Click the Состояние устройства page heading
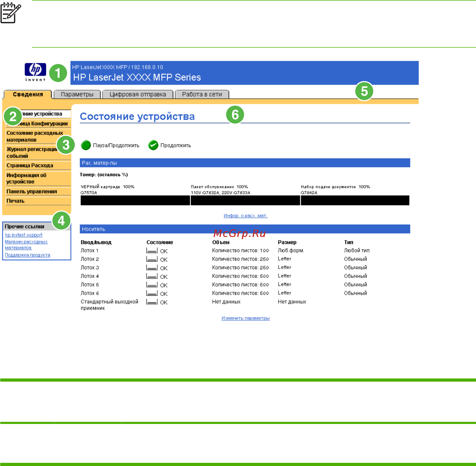The image size is (476, 466). [137, 116]
